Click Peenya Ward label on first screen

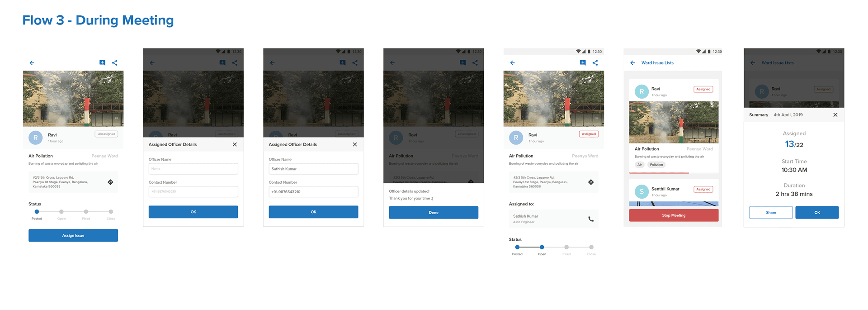104,156
